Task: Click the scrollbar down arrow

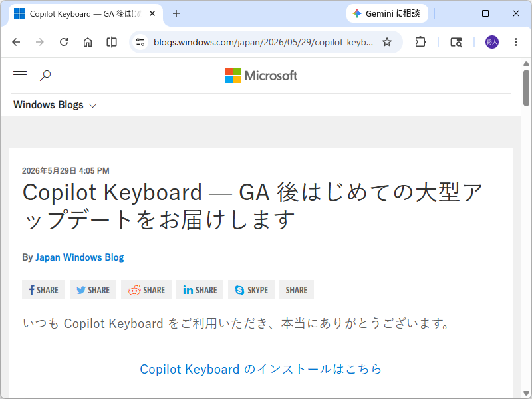Action: 526,393
